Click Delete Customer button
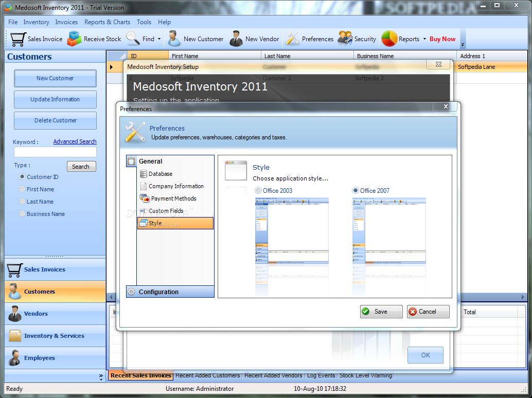The height and width of the screenshot is (398, 532). [x=55, y=120]
